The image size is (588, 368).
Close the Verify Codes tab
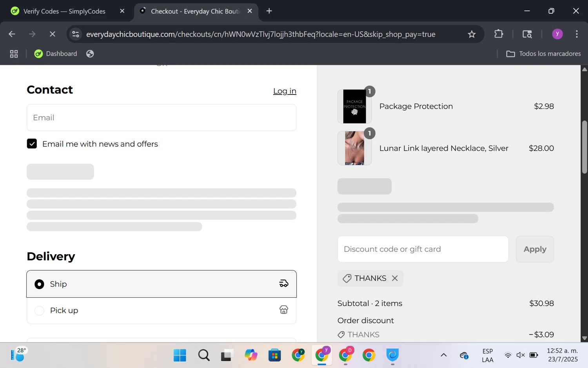(122, 11)
